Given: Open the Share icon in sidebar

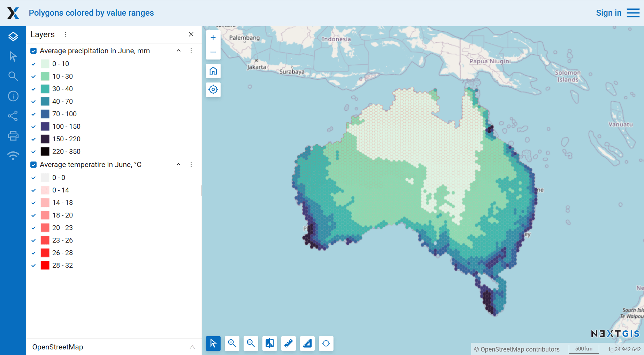Looking at the screenshot, I should (13, 116).
